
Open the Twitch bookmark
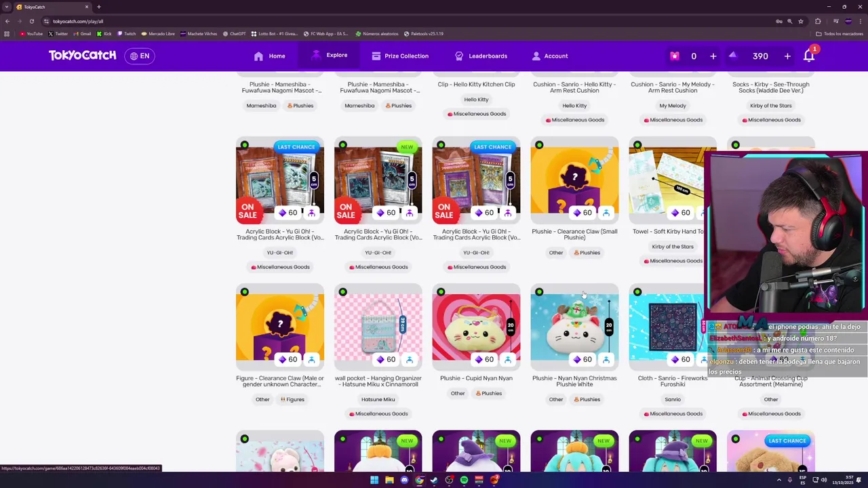click(127, 34)
